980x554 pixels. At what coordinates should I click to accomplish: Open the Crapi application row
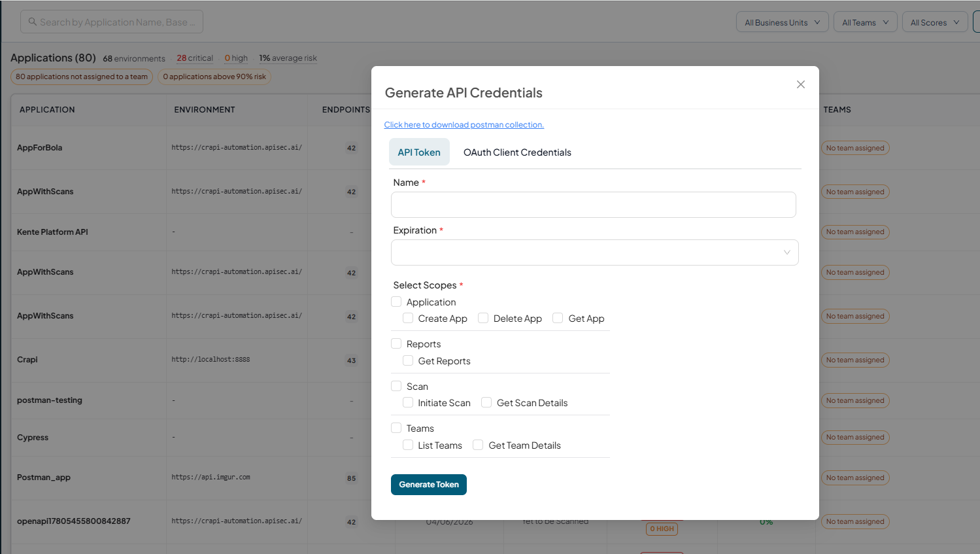(27, 359)
